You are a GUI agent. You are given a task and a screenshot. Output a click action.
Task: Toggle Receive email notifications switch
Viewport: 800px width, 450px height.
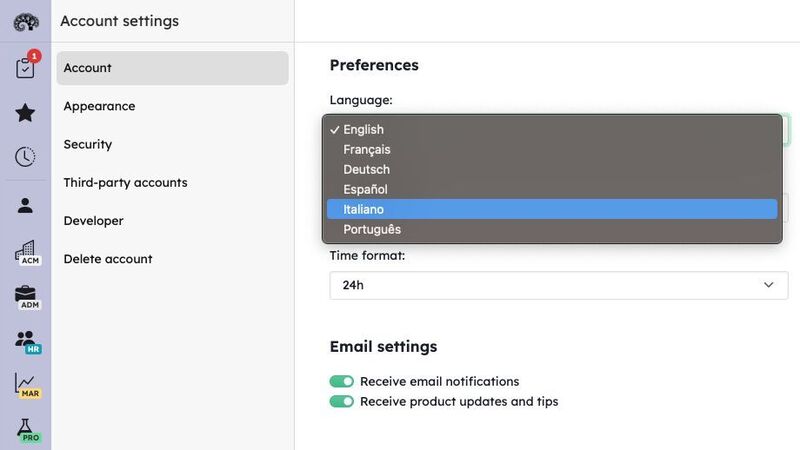coord(341,381)
